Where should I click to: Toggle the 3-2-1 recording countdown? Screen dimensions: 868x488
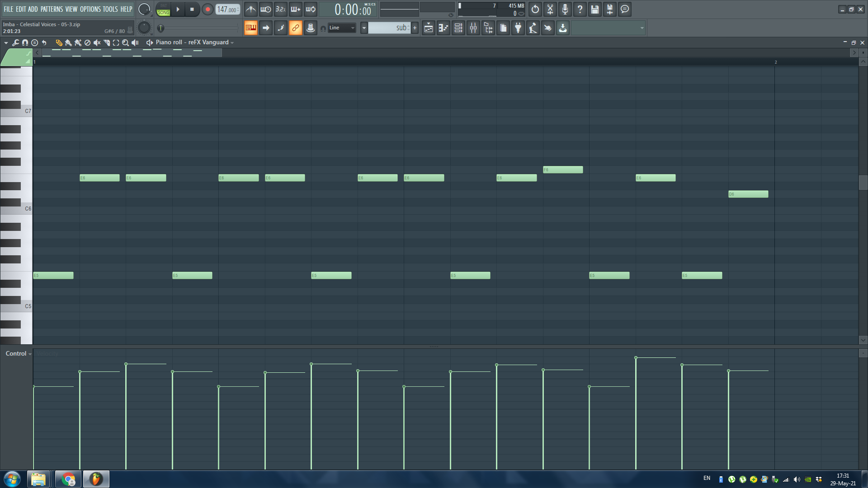click(281, 9)
